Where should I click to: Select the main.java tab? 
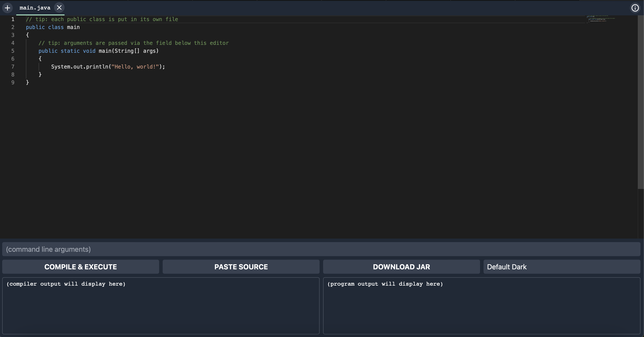[35, 8]
